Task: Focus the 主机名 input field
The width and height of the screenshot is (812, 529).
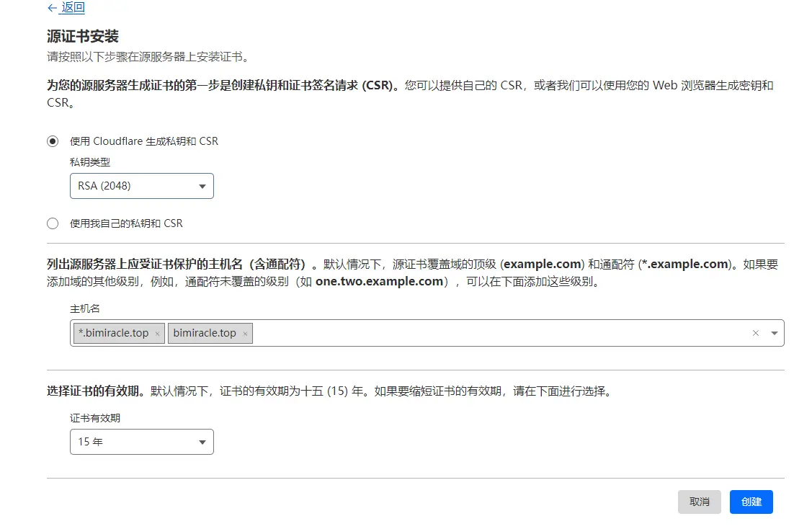Action: (427, 333)
